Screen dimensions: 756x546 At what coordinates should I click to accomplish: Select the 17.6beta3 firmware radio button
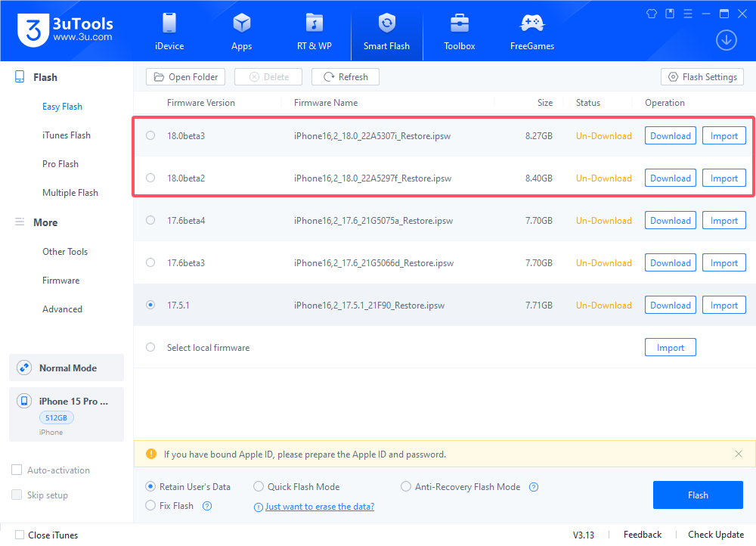[150, 263]
